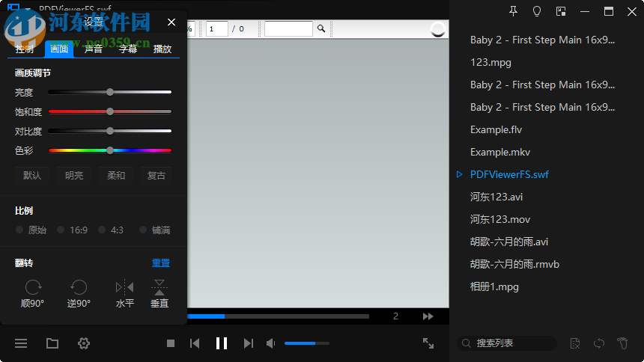This screenshot has height=362, width=644.
Task: Adjust the 色彩 hue slider
Action: 109,150
